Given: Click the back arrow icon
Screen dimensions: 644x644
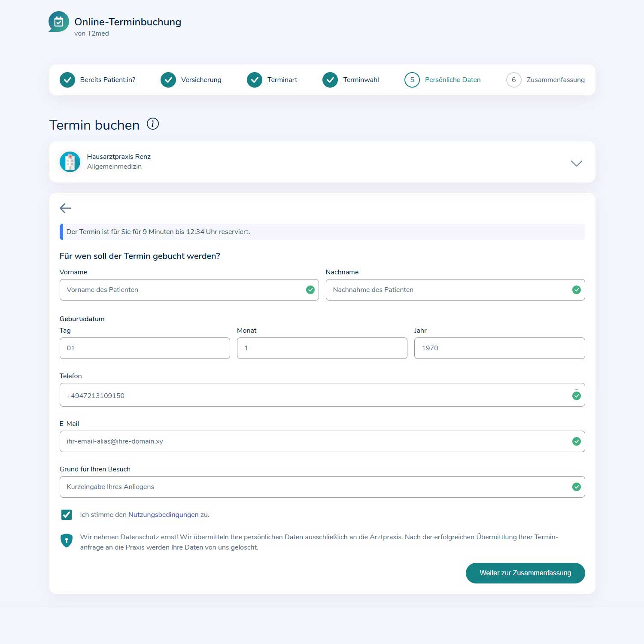Looking at the screenshot, I should [x=65, y=208].
